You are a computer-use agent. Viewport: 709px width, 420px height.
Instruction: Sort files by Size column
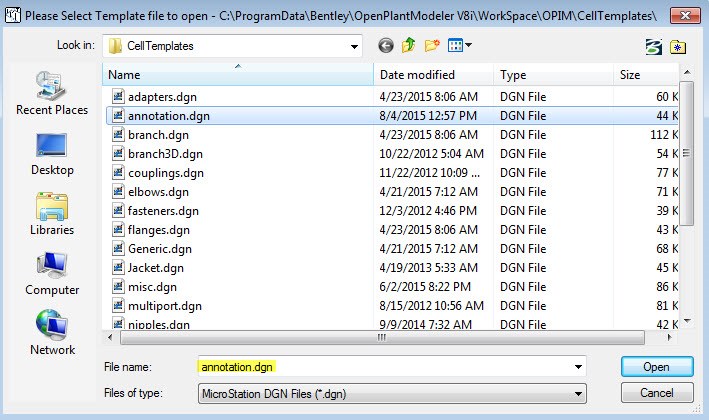click(x=646, y=75)
